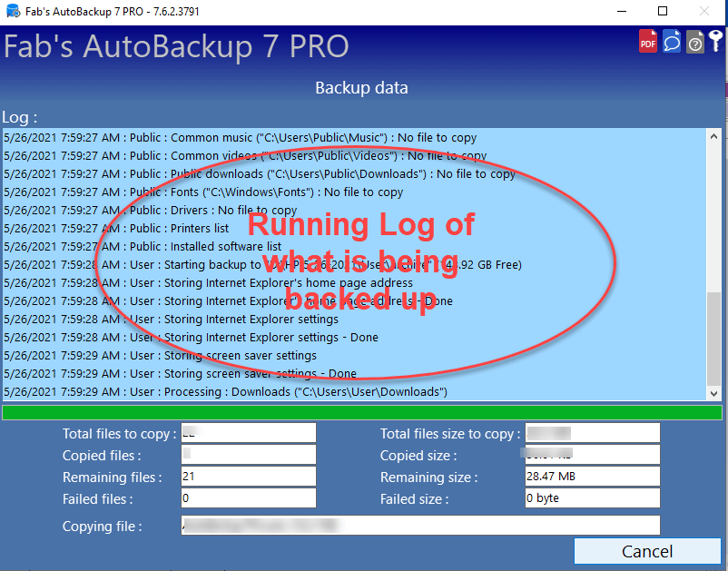728x571 pixels.
Task: Click the Copied files value field
Action: point(249,455)
